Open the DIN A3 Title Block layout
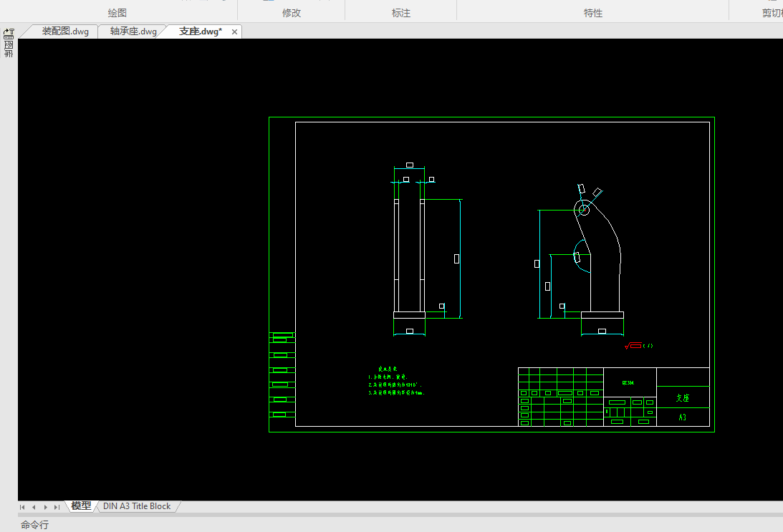 [137, 506]
